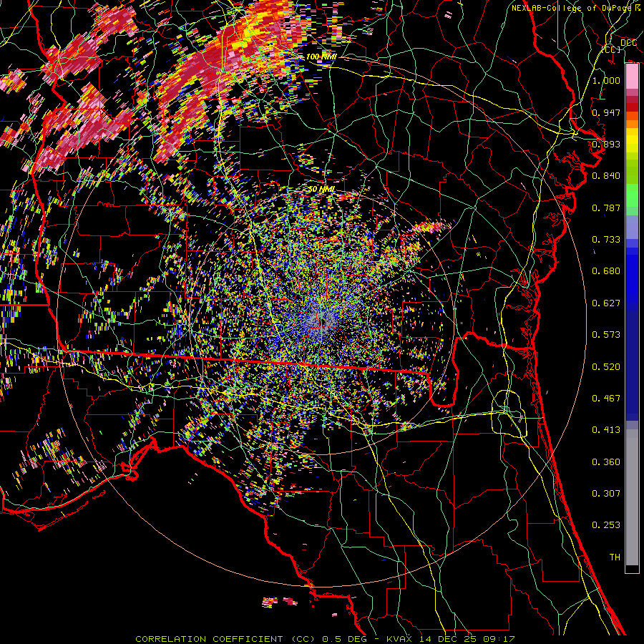The width and height of the screenshot is (644, 644).
Task: Select the 0.947 legend value
Action: point(606,112)
